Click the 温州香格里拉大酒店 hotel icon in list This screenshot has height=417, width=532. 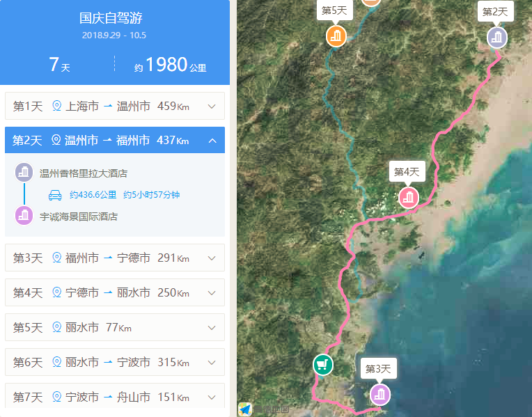click(x=24, y=173)
